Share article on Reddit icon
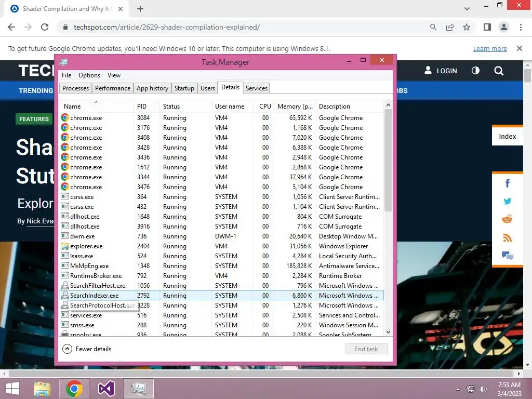 (507, 219)
